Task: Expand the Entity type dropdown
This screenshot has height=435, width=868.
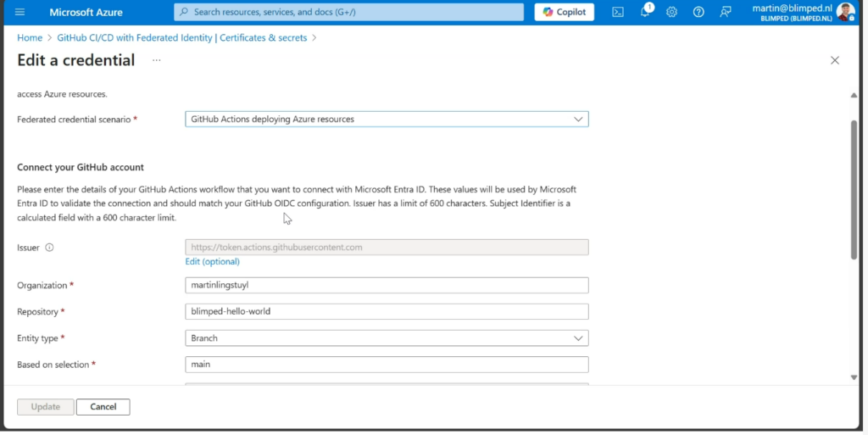Action: click(387, 338)
